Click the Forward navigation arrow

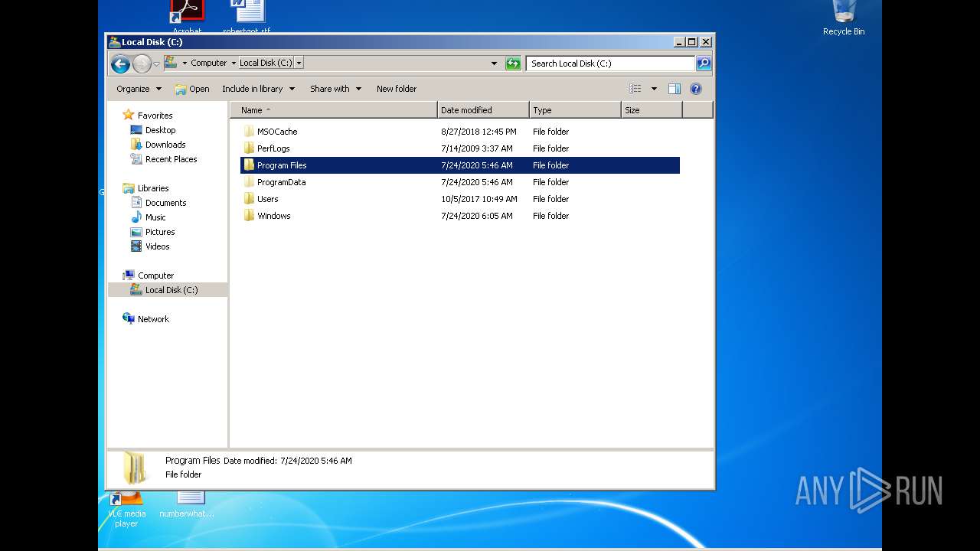pyautogui.click(x=142, y=64)
